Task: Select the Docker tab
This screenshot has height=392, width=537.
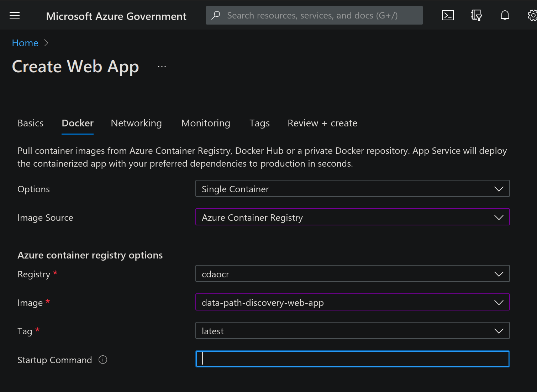Action: click(x=78, y=123)
